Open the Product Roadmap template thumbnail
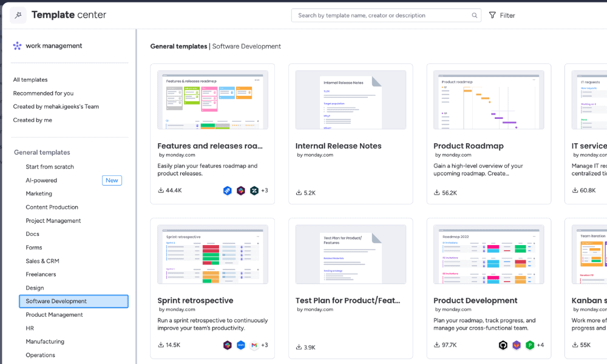 pos(489,99)
